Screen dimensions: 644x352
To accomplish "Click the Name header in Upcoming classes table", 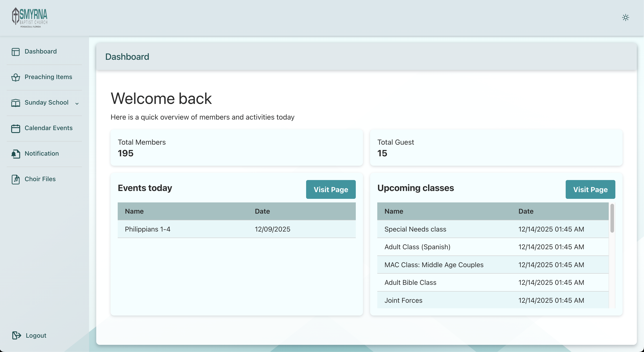I will (394, 211).
